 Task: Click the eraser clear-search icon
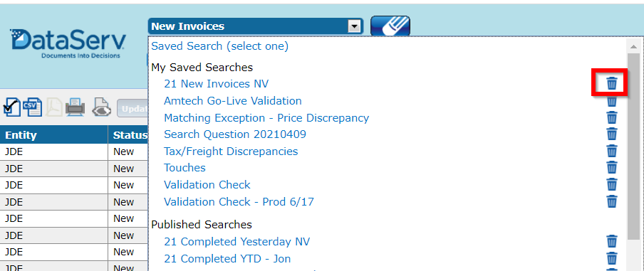coord(390,26)
